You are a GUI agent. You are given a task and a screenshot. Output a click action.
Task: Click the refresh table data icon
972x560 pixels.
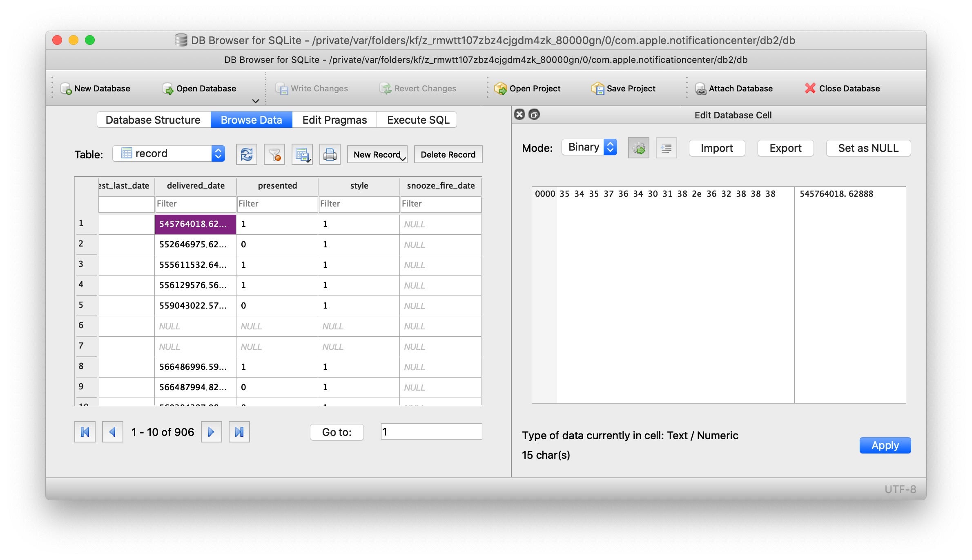coord(246,154)
